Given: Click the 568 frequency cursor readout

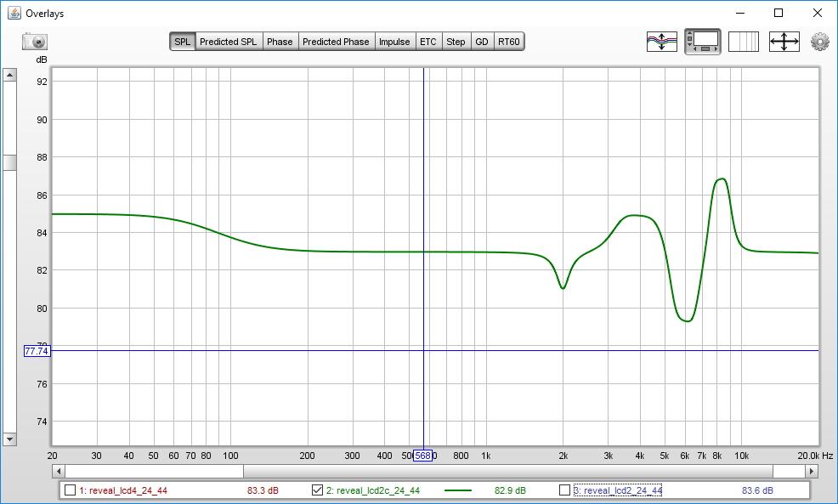Looking at the screenshot, I should point(422,456).
